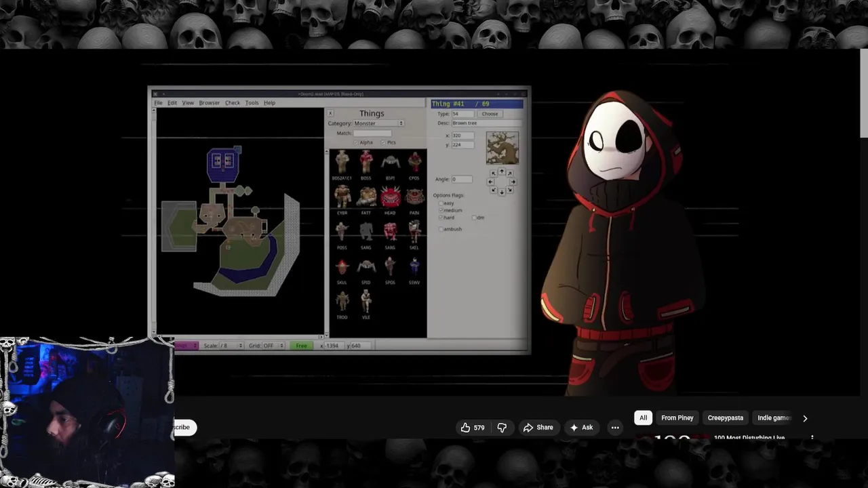Open the File menu
The height and width of the screenshot is (488, 868).
[x=158, y=103]
